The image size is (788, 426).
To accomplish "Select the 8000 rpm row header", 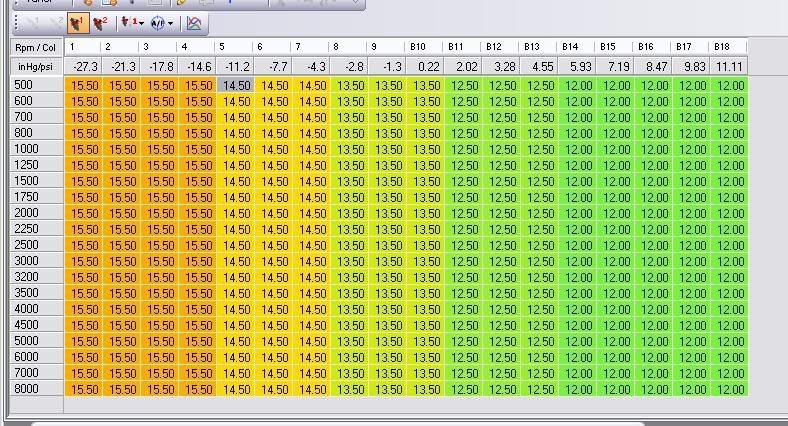I will pos(36,389).
